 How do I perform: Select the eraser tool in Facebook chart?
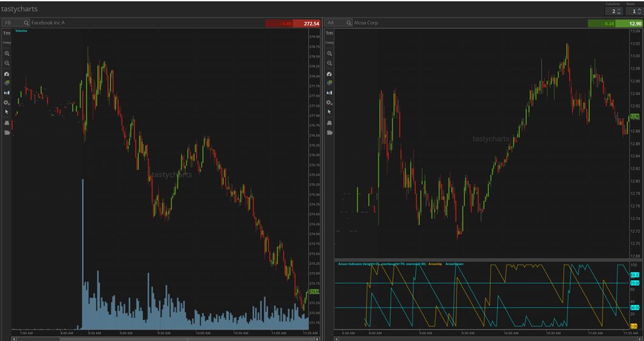point(7,123)
